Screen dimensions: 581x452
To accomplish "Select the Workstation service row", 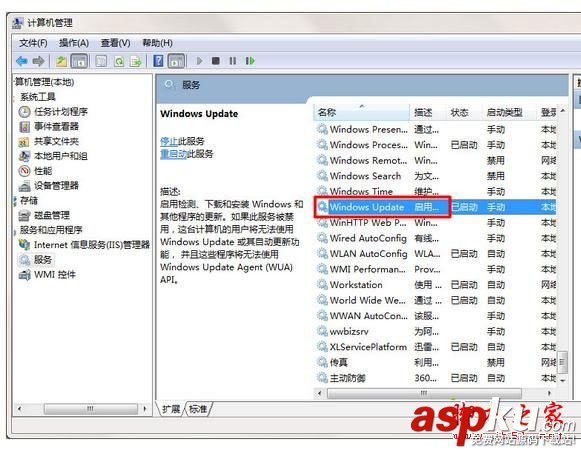I will point(436,285).
